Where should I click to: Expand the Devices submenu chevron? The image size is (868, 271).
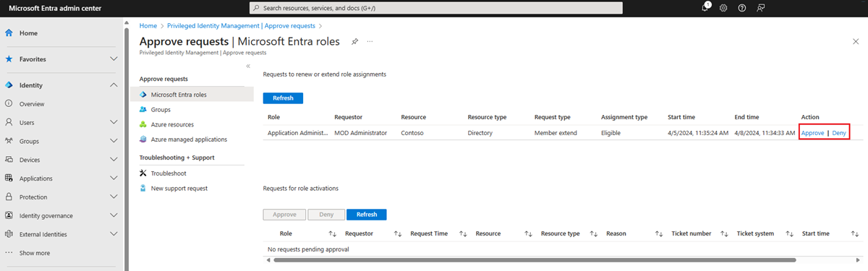coord(114,160)
